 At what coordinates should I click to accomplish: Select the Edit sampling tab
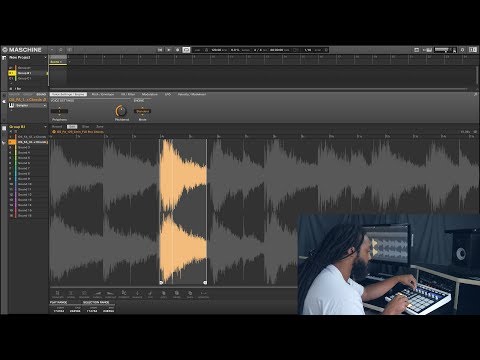pyautogui.click(x=72, y=127)
